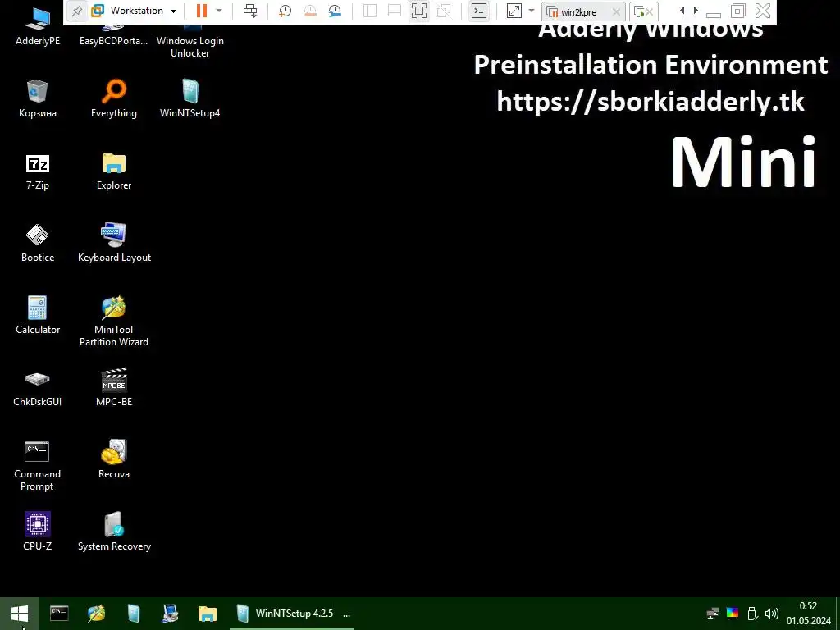
Task: Click the color display tray icon
Action: (733, 614)
